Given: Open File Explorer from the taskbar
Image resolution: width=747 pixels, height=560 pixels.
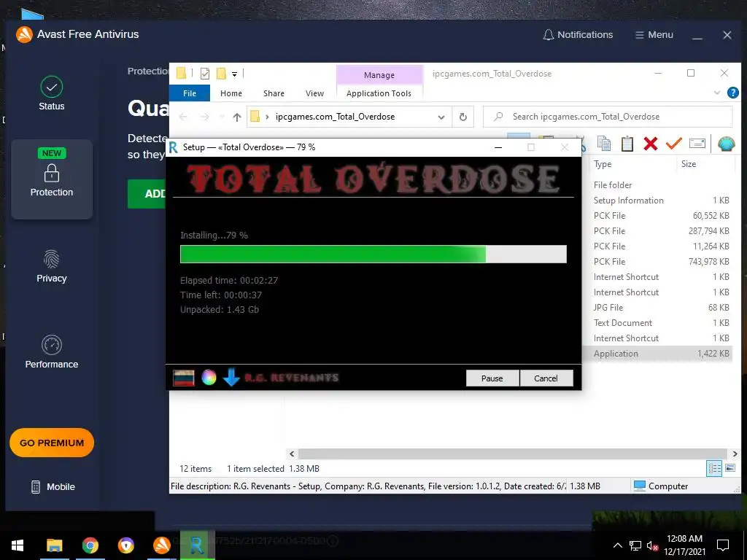Looking at the screenshot, I should click(x=54, y=545).
